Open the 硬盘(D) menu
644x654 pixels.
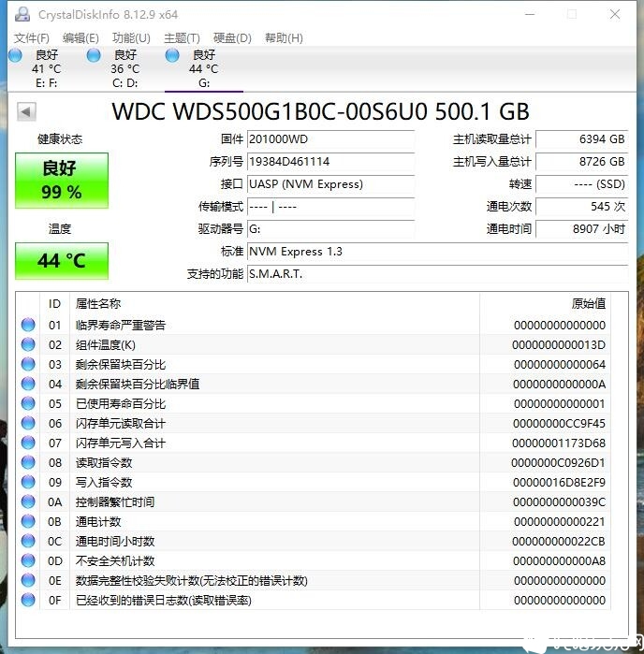tap(232, 38)
